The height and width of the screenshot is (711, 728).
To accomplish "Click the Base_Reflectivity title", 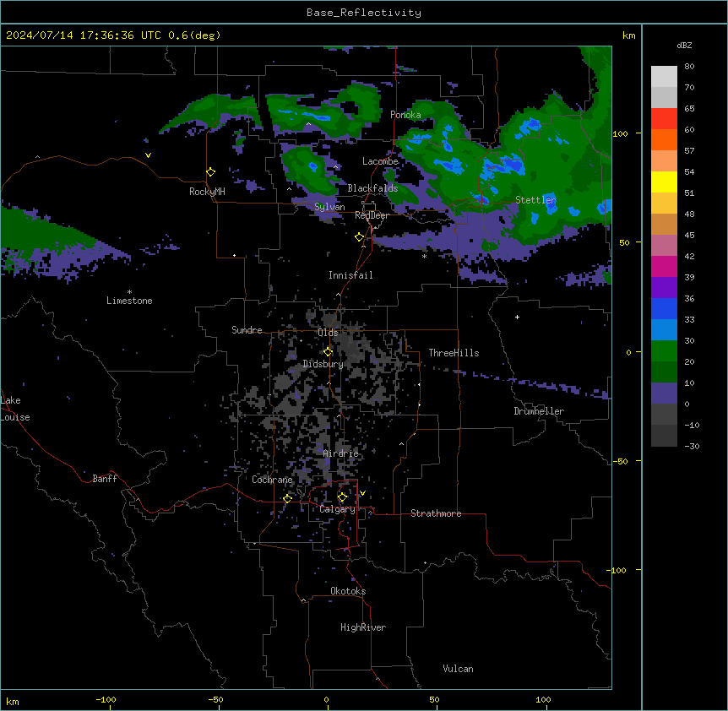I will [364, 13].
